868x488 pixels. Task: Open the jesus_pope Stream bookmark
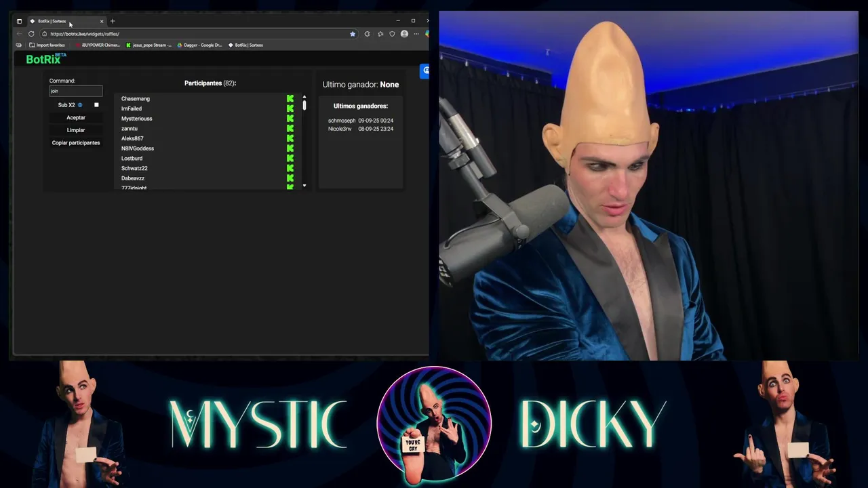[x=149, y=45]
